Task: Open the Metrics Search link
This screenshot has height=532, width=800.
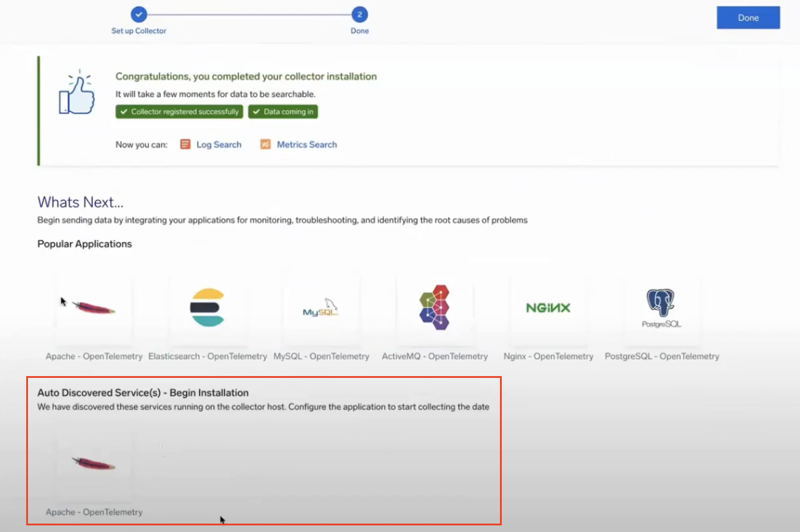Action: point(307,144)
